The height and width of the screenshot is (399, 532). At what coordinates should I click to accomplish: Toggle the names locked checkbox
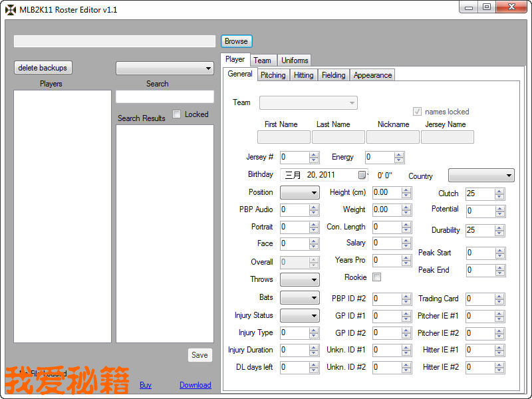[418, 112]
